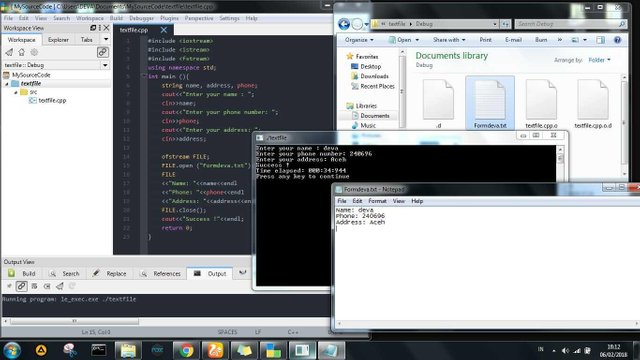Open the Plugins menu

pyautogui.click(x=169, y=18)
